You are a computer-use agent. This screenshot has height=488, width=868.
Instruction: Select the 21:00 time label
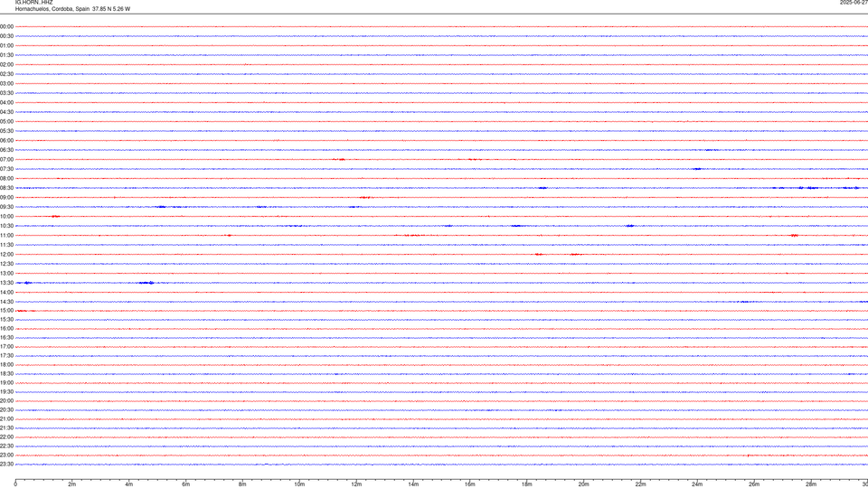6,418
